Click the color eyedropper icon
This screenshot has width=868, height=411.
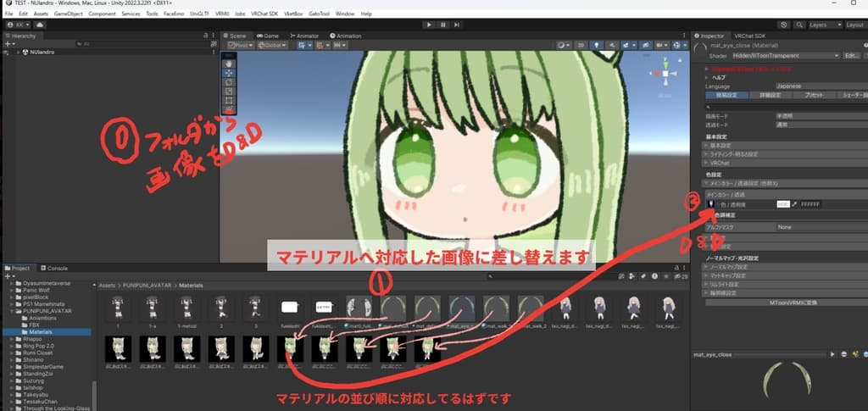coord(794,204)
